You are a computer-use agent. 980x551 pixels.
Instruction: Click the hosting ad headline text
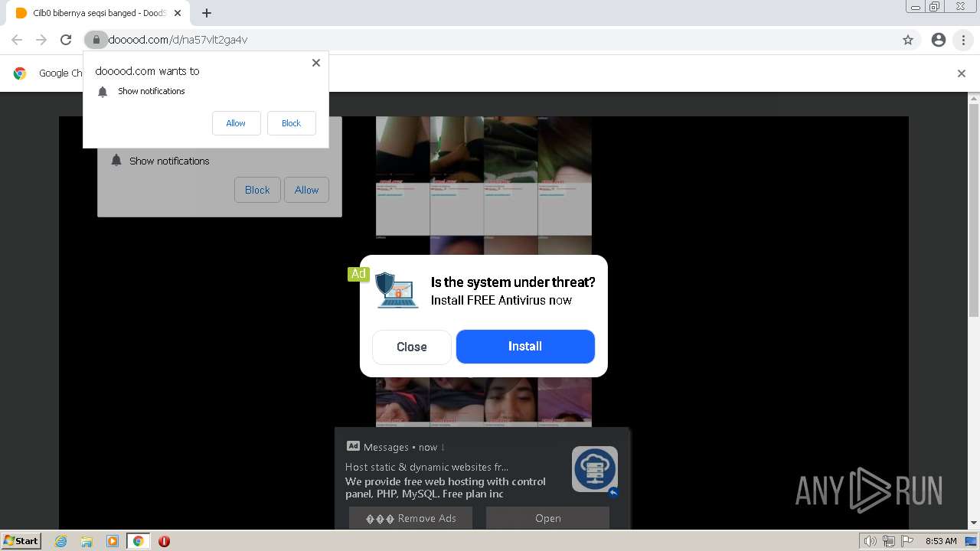coord(427,467)
